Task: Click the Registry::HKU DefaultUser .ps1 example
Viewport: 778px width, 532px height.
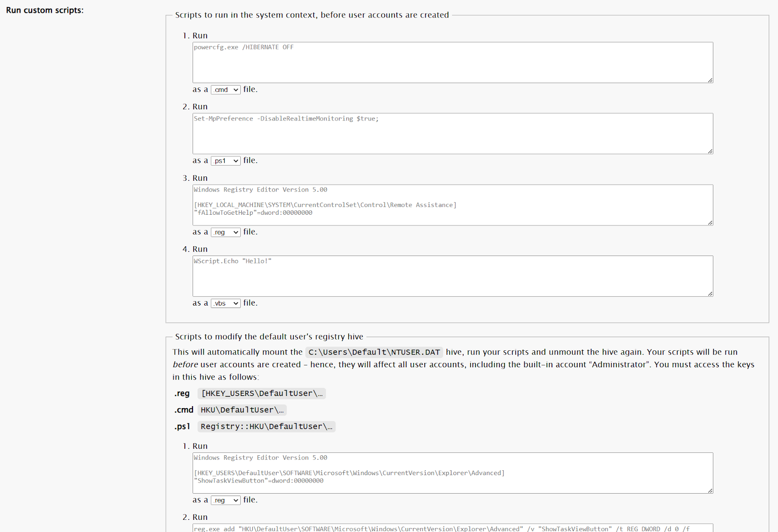Action: pos(266,427)
